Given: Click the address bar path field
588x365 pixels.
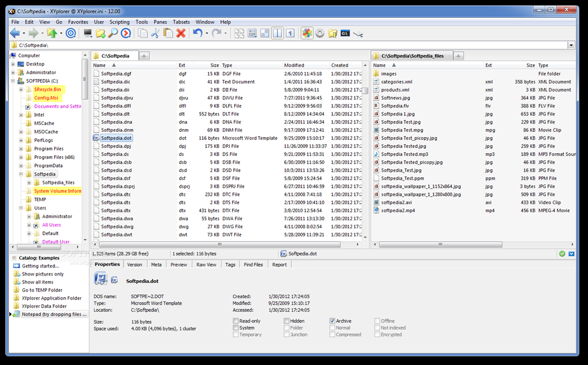Looking at the screenshot, I should coord(289,45).
